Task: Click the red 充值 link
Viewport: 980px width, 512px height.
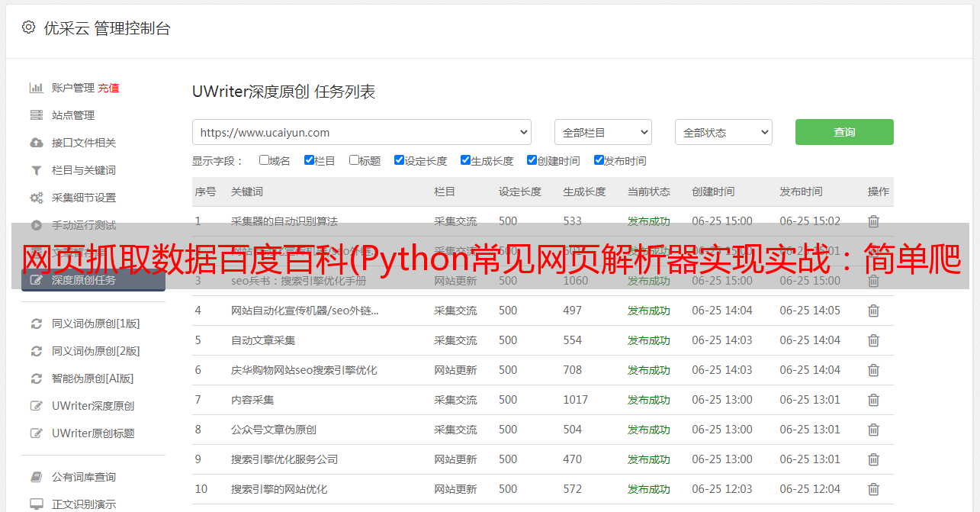Action: click(108, 88)
